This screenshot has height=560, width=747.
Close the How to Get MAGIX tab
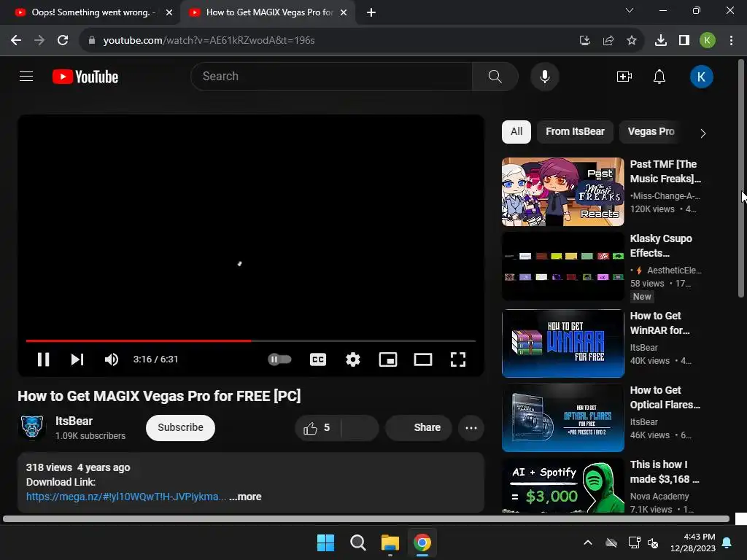tap(344, 12)
